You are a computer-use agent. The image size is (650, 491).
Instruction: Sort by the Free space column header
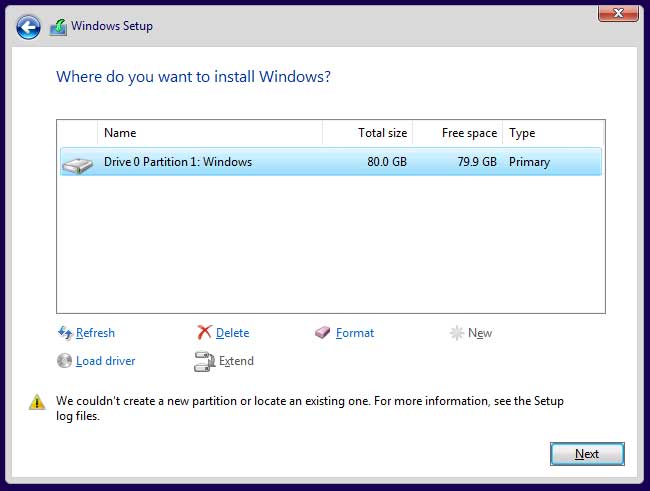458,133
